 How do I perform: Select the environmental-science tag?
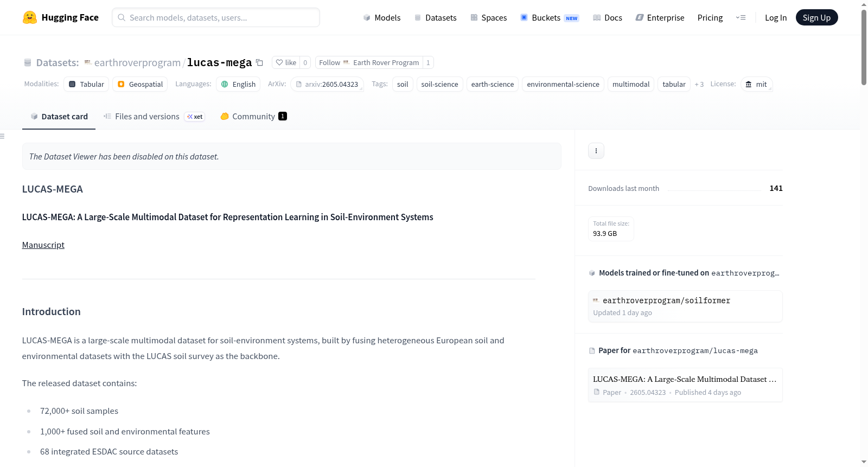[x=563, y=84]
